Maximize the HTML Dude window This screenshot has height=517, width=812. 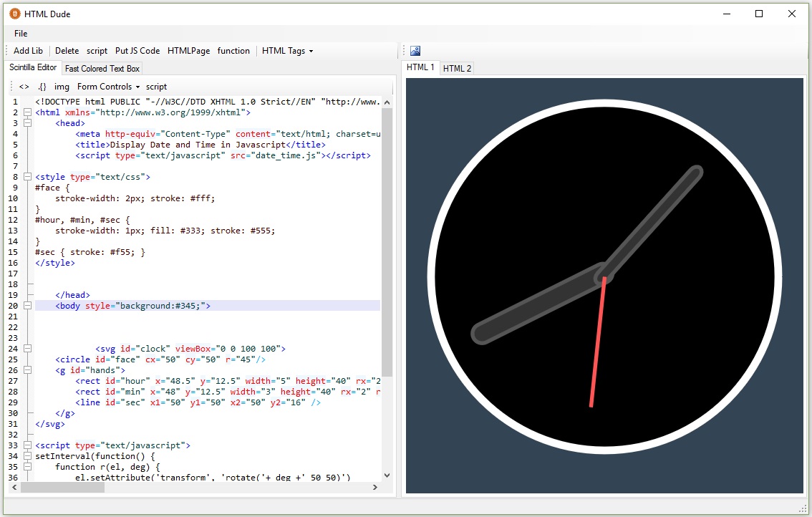point(759,14)
